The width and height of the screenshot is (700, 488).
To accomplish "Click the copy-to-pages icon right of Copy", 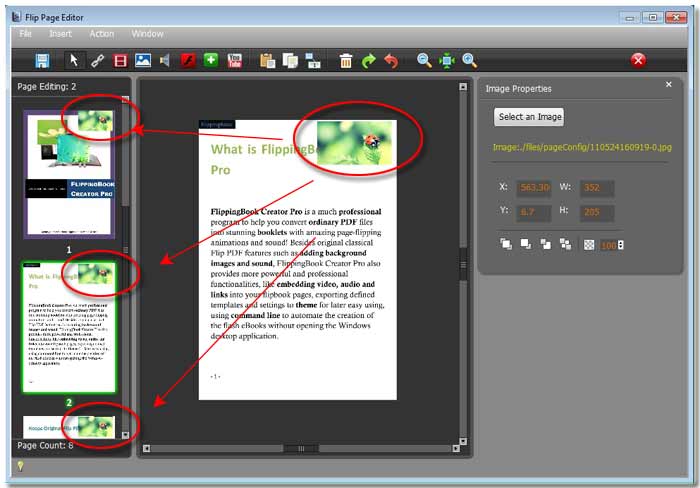I will tap(313, 60).
